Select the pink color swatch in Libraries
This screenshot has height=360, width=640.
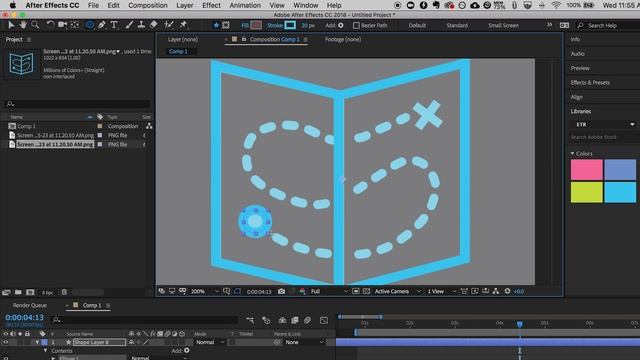point(587,170)
